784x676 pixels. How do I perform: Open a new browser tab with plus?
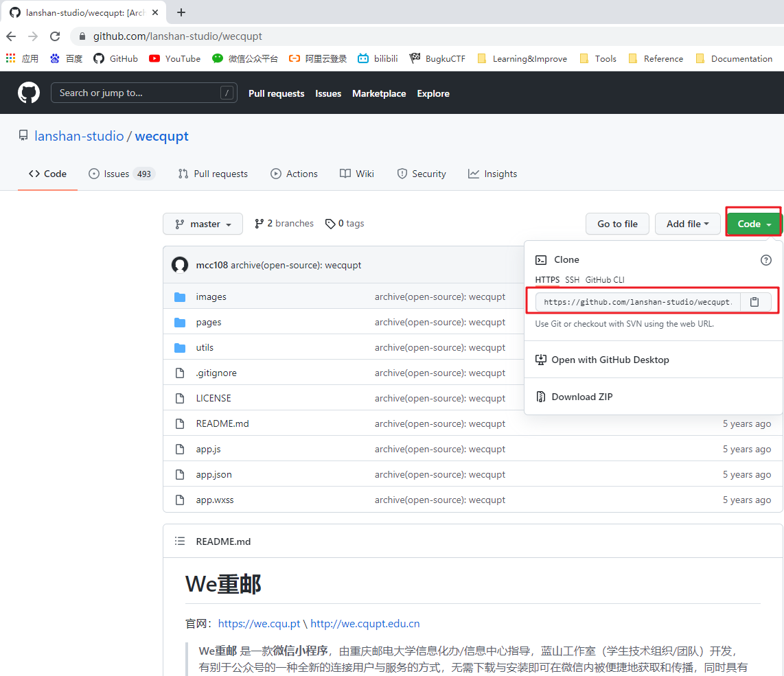[x=181, y=12]
